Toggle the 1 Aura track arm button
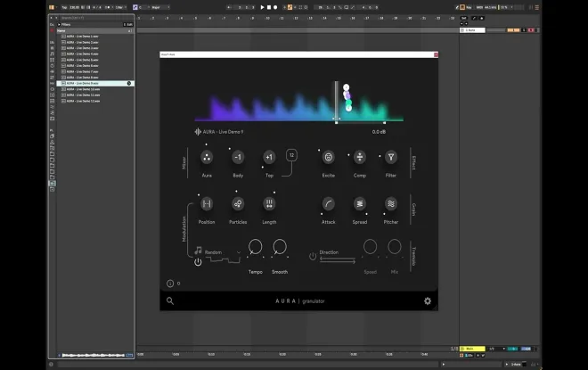Screen dimensions: 588x370 point(531,30)
